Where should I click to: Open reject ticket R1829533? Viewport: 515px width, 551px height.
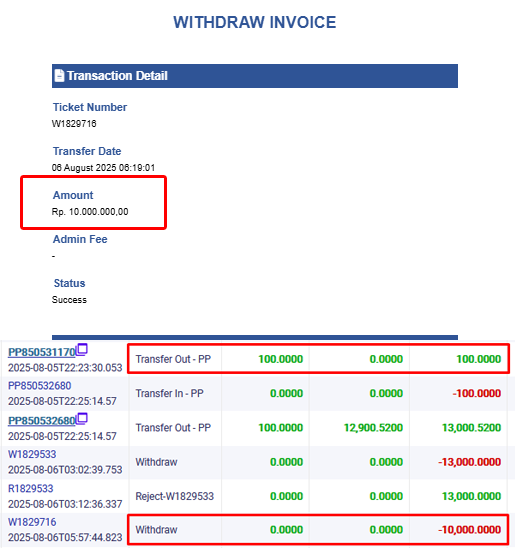31,488
